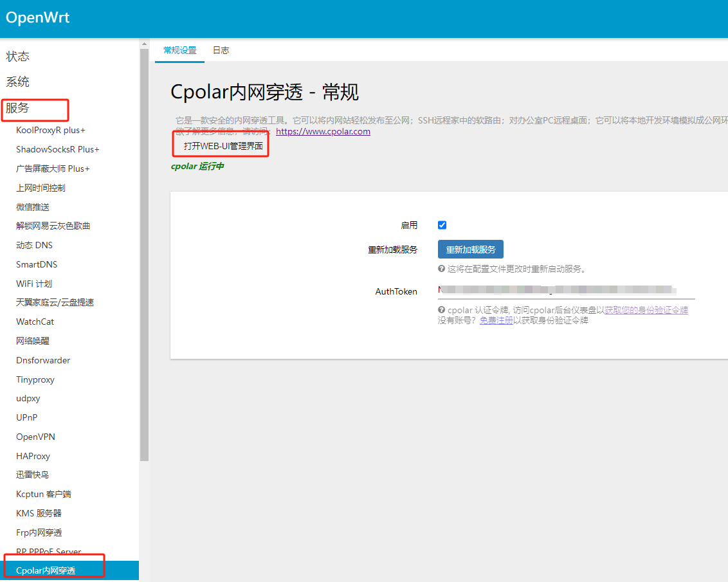Click the OpenWrt header logo
This screenshot has width=728, height=582.
click(37, 19)
